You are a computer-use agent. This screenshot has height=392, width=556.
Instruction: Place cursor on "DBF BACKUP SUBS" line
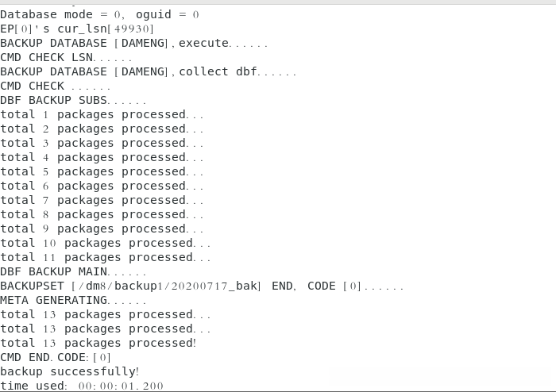73,100
